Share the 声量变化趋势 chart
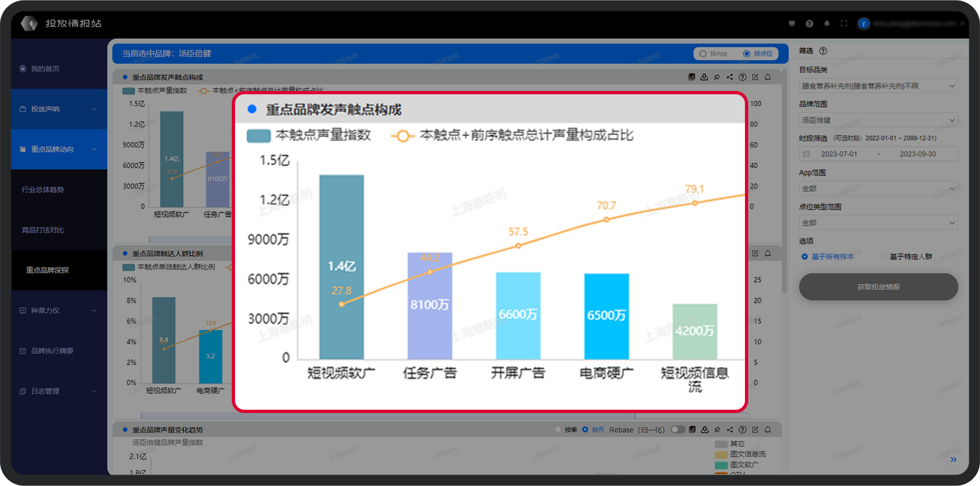The width and height of the screenshot is (980, 486). (730, 429)
